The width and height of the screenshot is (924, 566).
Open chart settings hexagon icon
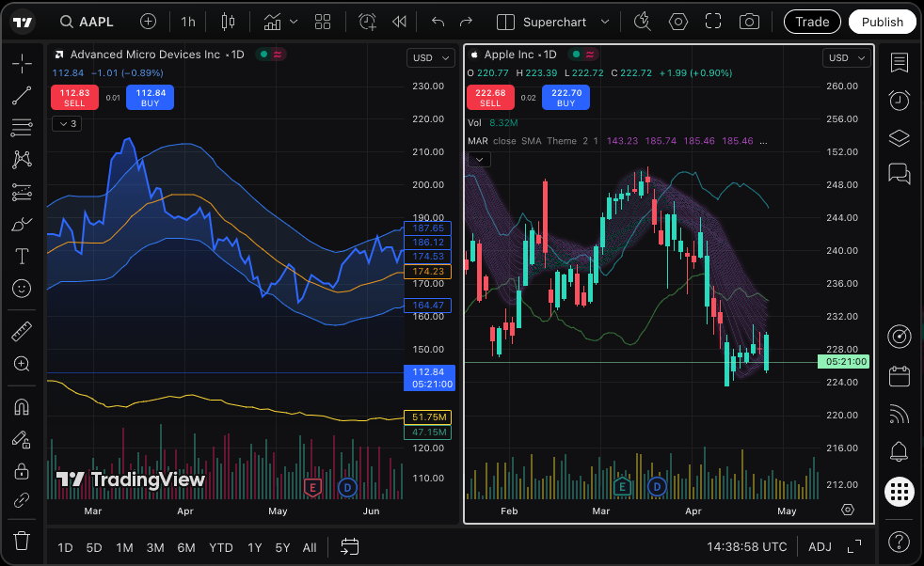coord(677,22)
